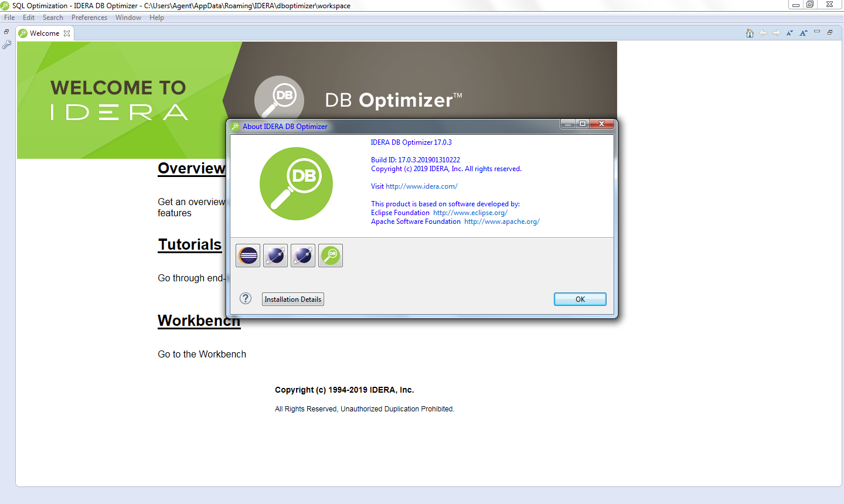Image resolution: width=844 pixels, height=504 pixels.
Task: Click the large DB Optimizer logo in About dialog
Action: [296, 183]
